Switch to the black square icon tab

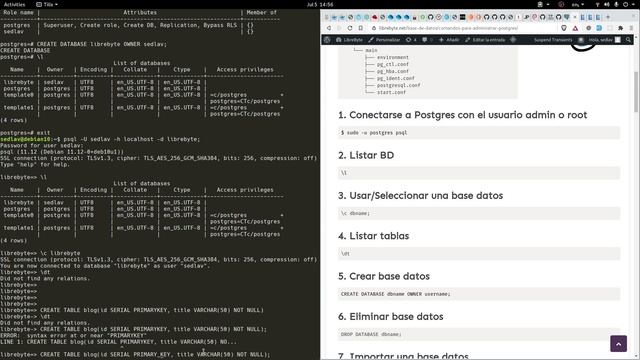pos(462,17)
